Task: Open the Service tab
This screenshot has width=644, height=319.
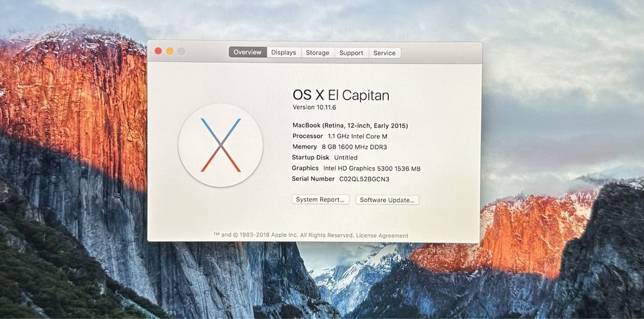Action: point(384,53)
